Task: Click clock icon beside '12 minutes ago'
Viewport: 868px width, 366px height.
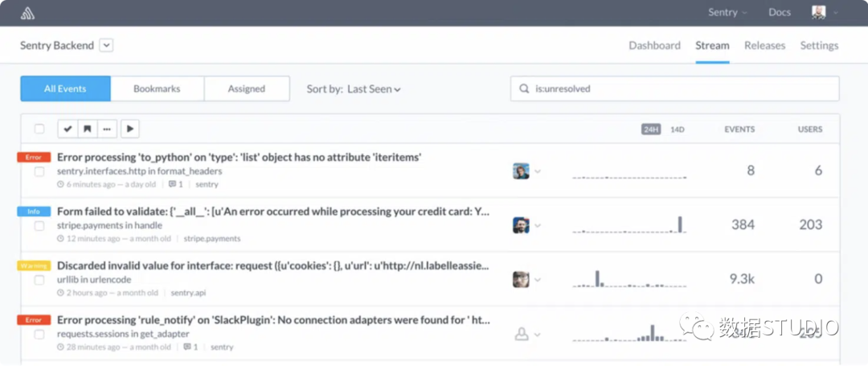Action: (x=60, y=239)
